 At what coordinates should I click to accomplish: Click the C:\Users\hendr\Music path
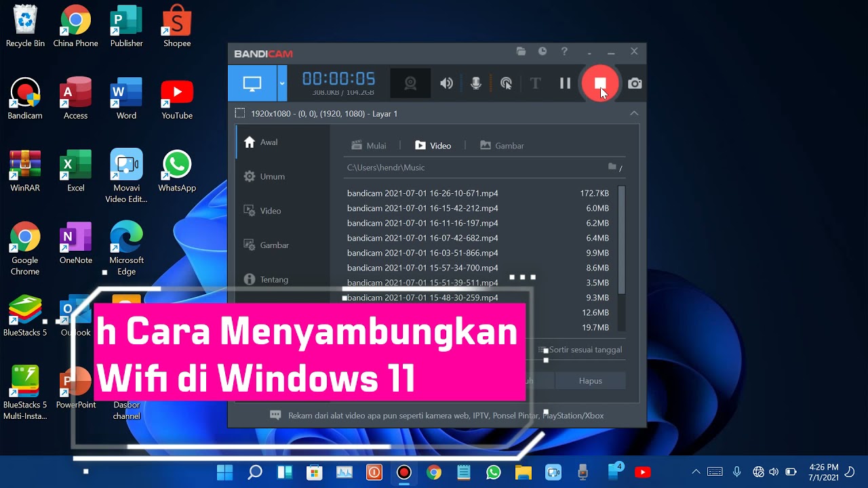386,167
